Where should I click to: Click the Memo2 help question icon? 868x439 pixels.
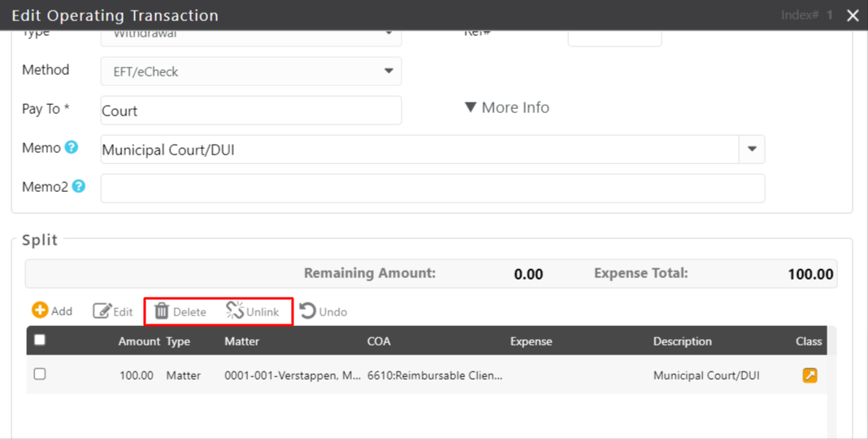pos(78,186)
